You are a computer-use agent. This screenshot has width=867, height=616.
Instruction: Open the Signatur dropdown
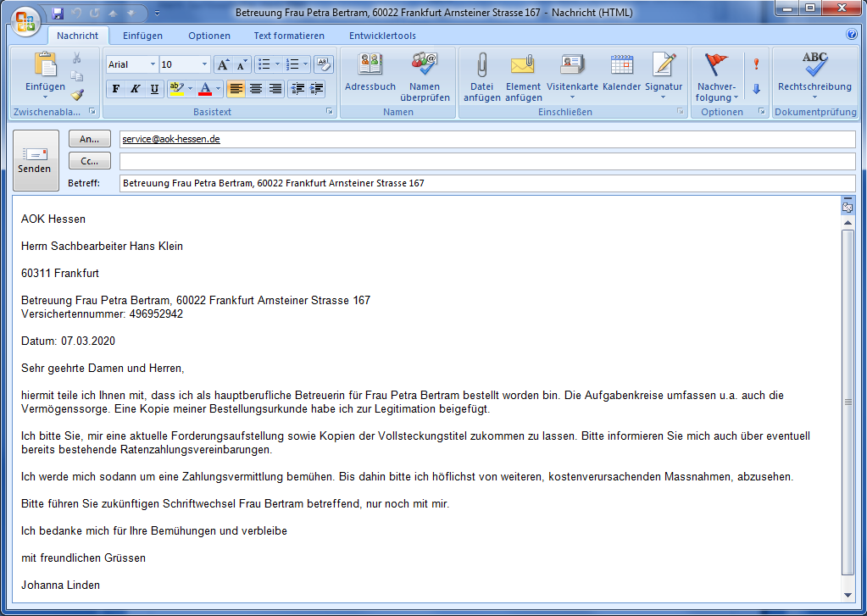click(664, 98)
